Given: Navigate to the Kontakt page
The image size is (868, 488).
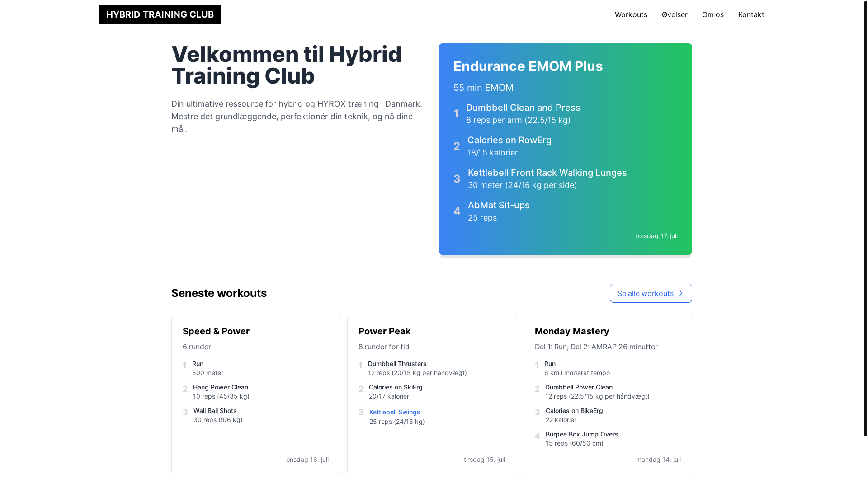Looking at the screenshot, I should pyautogui.click(x=751, y=14).
